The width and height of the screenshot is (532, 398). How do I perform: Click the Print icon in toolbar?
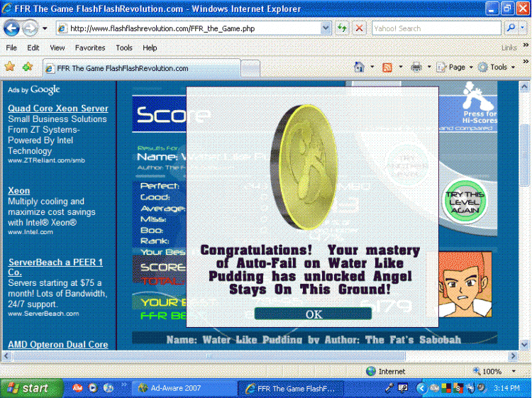tap(416, 67)
